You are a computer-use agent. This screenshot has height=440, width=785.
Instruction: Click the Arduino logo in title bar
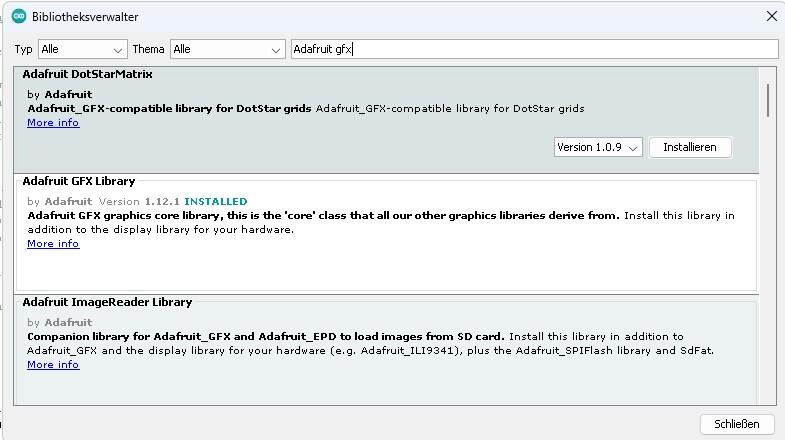tap(18, 16)
